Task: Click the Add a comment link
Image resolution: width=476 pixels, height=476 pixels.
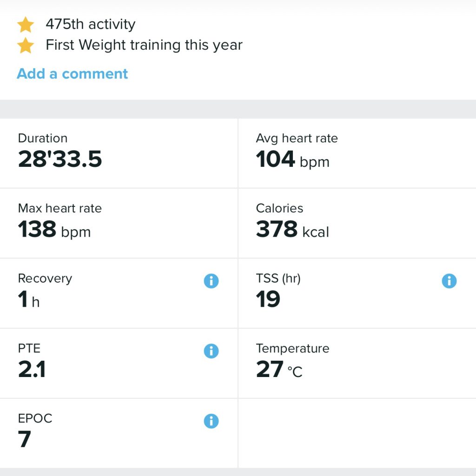Action: click(72, 74)
